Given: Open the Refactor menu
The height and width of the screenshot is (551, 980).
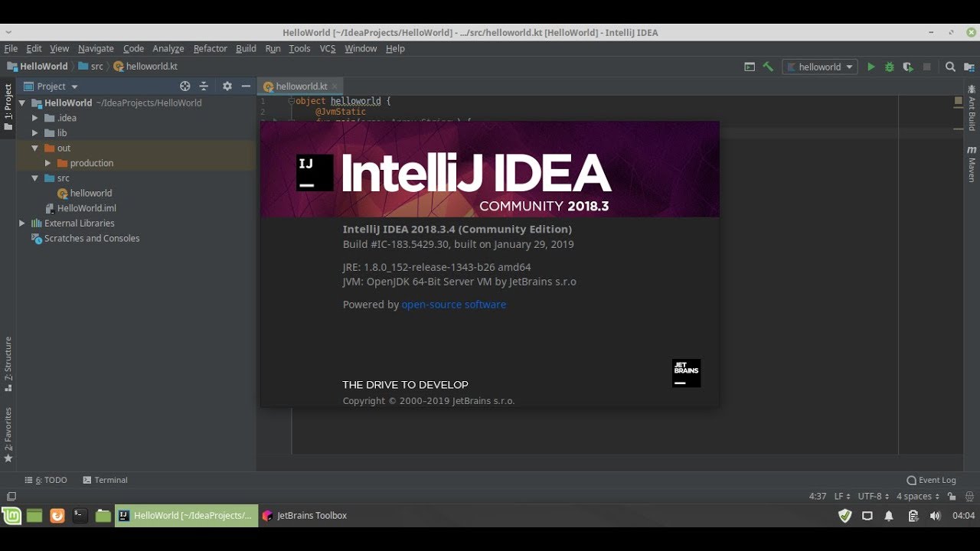Looking at the screenshot, I should pos(210,48).
